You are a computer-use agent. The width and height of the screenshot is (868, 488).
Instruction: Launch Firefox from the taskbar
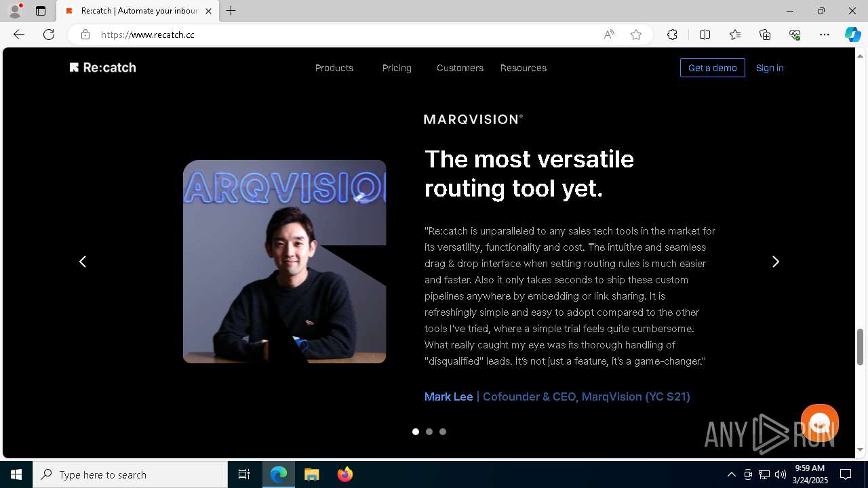(345, 474)
